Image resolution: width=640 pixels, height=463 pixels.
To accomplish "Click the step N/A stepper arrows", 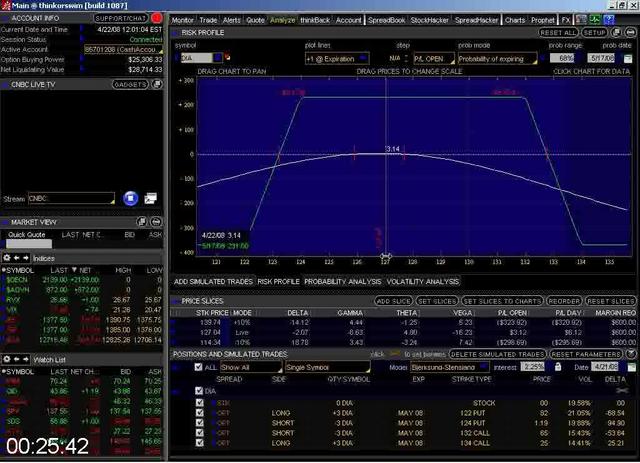I will (406, 58).
